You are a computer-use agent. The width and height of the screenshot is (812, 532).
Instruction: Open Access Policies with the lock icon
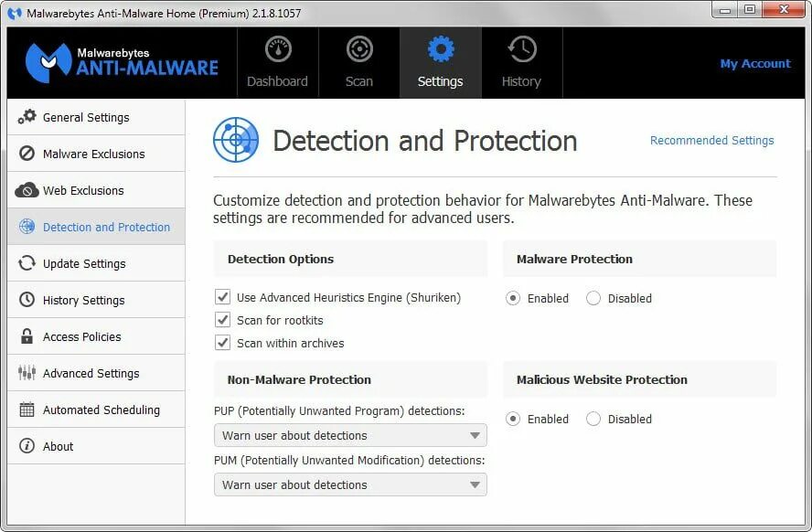(x=26, y=336)
